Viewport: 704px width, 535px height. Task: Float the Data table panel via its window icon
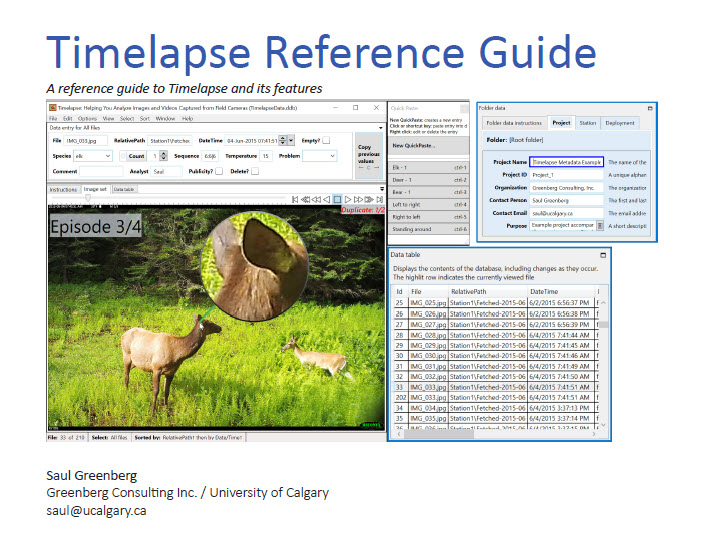603,255
